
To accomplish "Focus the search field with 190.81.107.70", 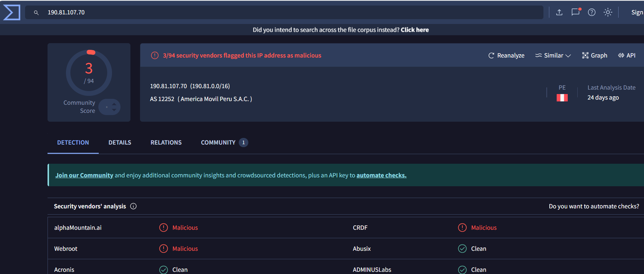I will coord(284,12).
